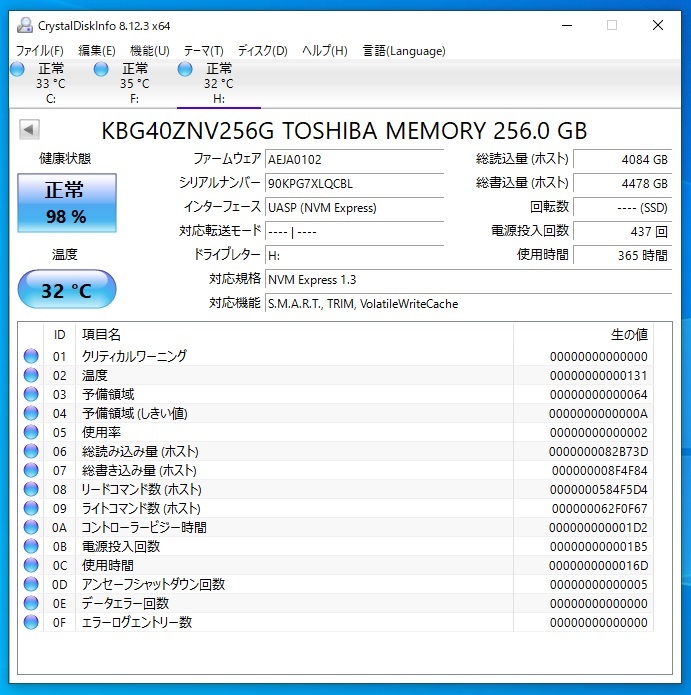The width and height of the screenshot is (691, 695).
Task: Click the CrystalDiskInfo app icon in title bar
Action: (x=25, y=26)
